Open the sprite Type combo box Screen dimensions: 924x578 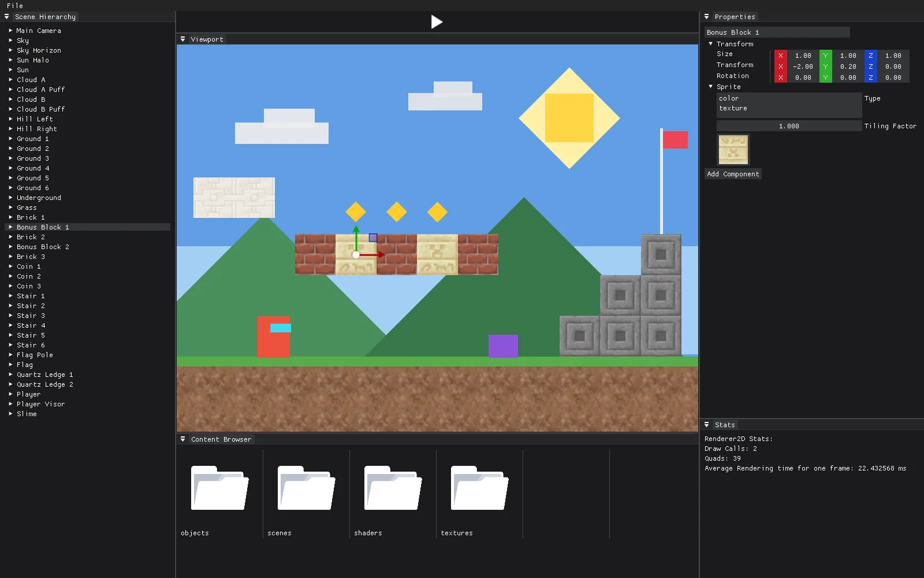click(789, 105)
